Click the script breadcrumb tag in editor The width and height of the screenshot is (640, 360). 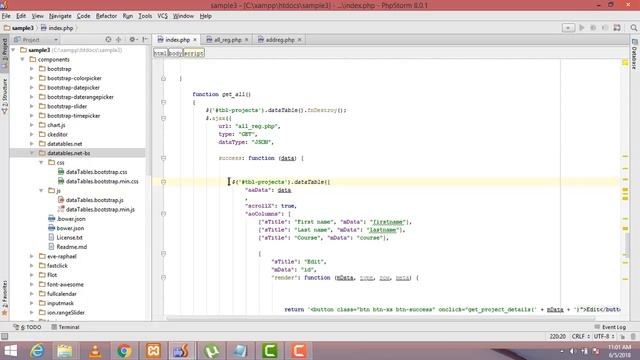tap(193, 53)
